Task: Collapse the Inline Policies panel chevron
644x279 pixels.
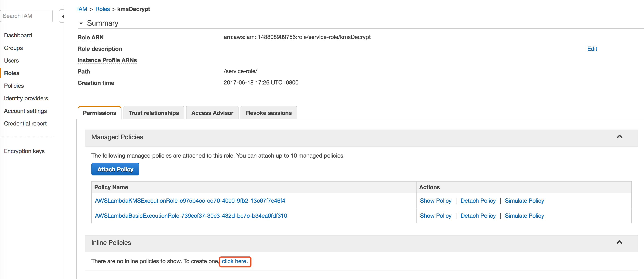Action: 619,242
